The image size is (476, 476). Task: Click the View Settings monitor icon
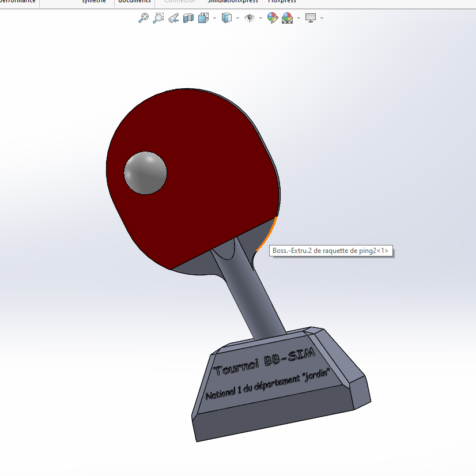[x=309, y=18]
